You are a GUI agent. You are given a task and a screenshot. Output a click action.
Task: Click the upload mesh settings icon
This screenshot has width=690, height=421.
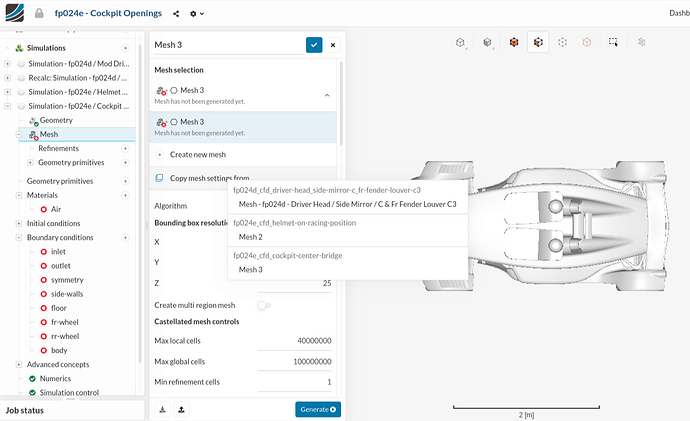coord(181,410)
